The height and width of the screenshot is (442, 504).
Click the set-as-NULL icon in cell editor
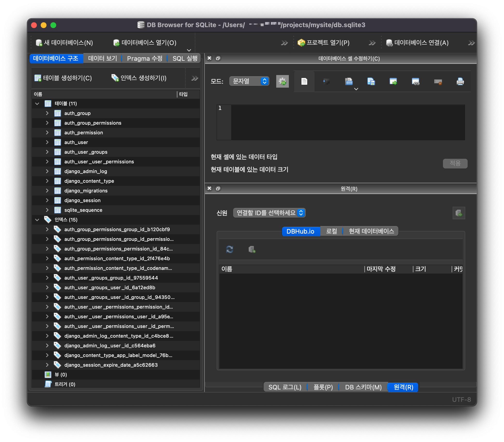[x=438, y=81]
